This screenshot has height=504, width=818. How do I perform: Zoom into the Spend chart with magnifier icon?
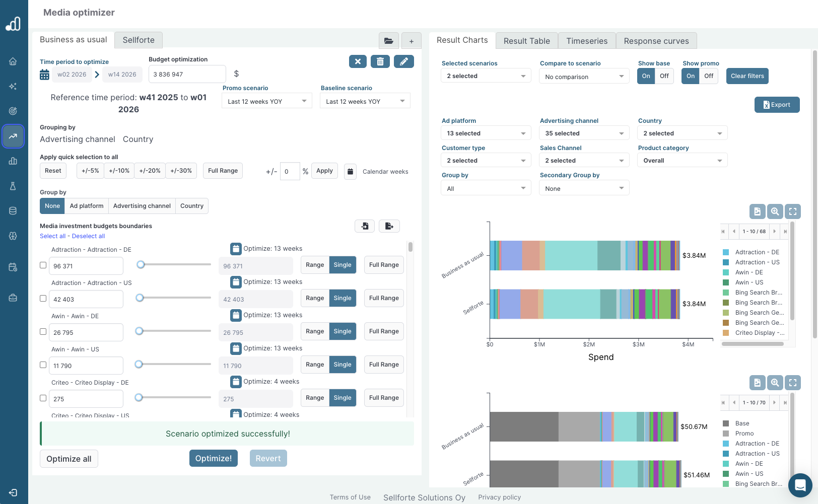point(775,211)
